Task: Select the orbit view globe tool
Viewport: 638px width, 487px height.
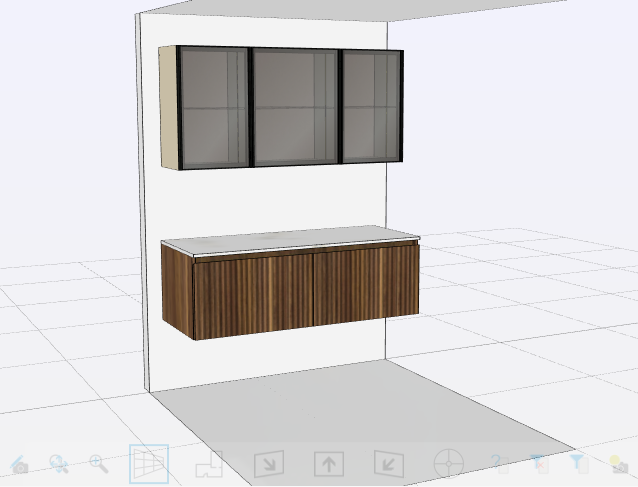Action: point(59,464)
